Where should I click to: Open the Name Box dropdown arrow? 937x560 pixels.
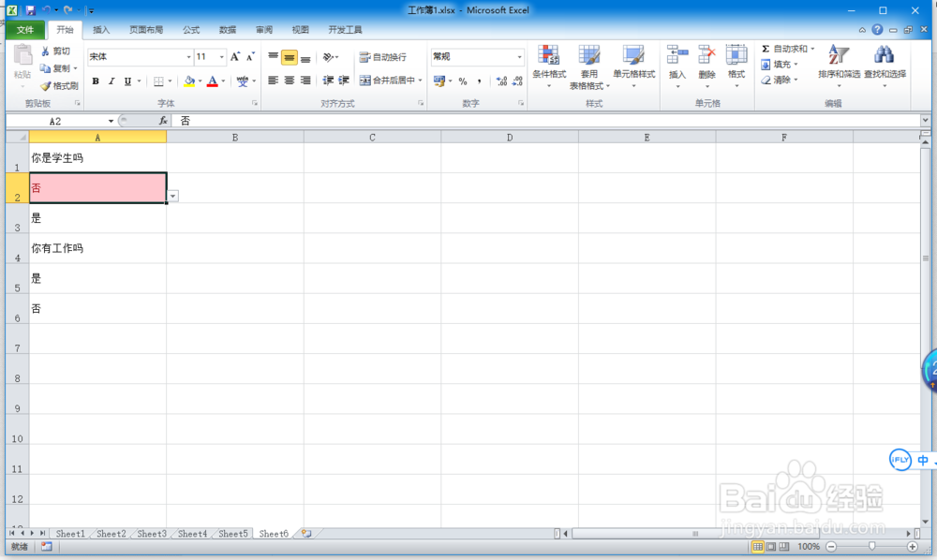(111, 121)
